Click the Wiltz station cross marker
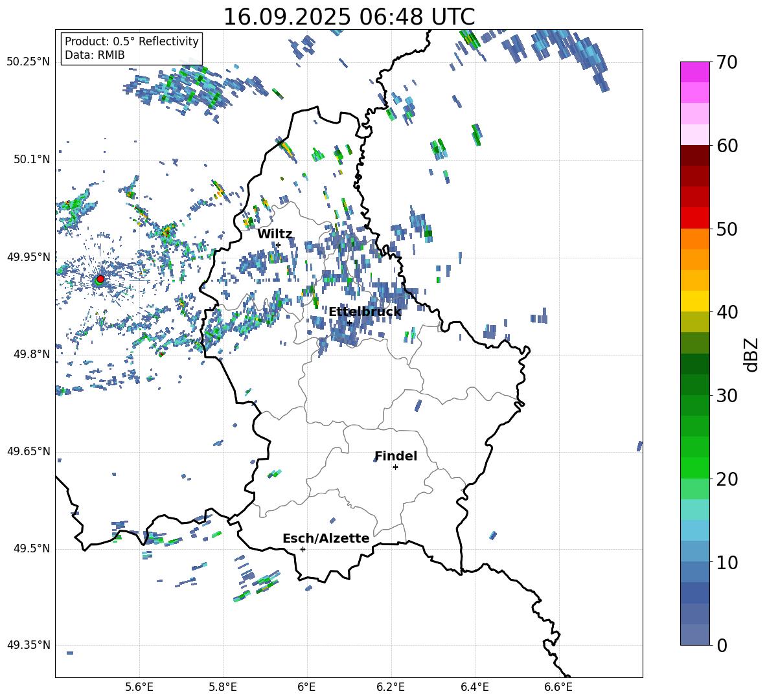This screenshot has width=767, height=700. click(x=279, y=245)
